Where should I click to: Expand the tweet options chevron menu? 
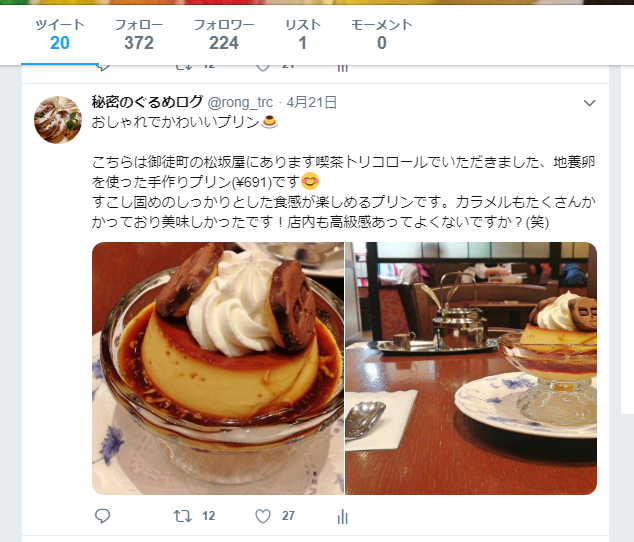click(590, 103)
